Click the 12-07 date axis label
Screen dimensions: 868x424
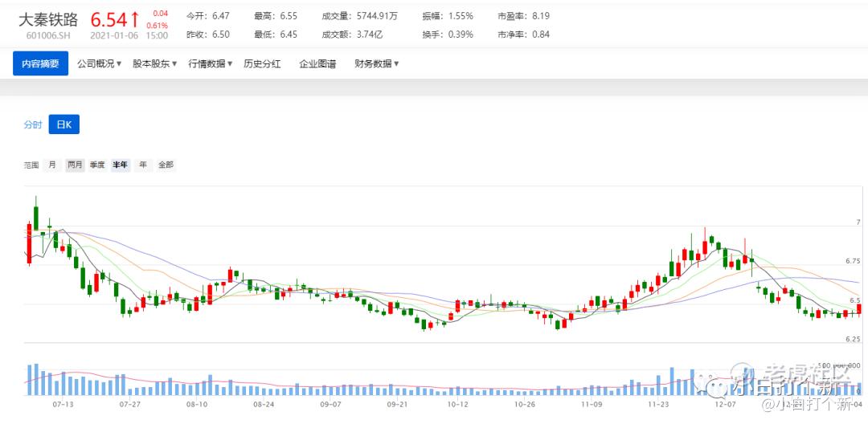(725, 404)
